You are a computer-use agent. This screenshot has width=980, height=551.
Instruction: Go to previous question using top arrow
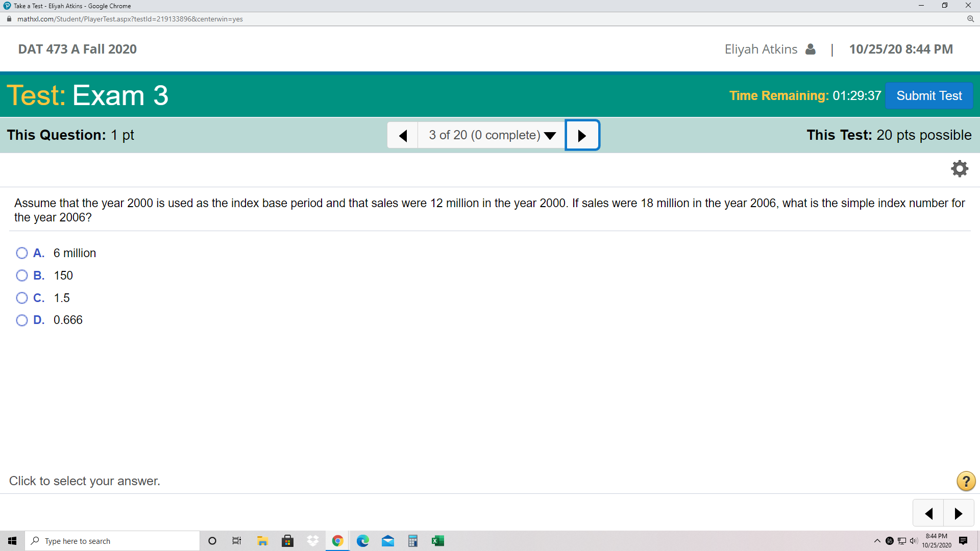click(403, 135)
